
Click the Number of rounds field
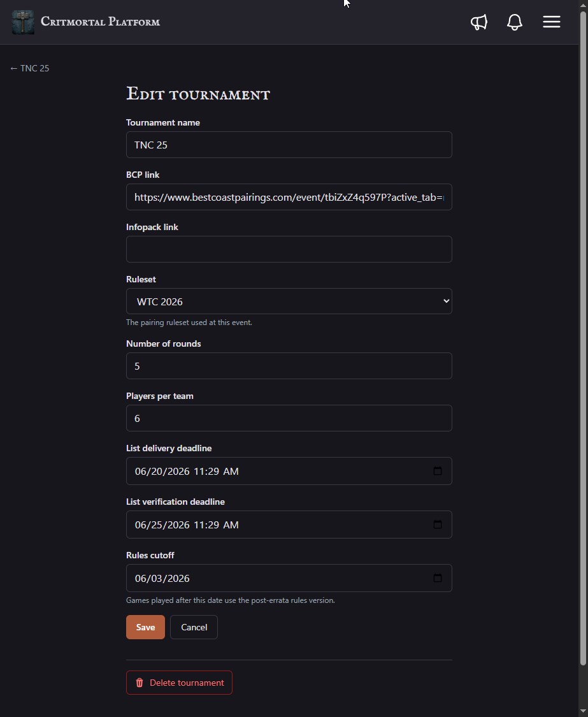tap(289, 366)
